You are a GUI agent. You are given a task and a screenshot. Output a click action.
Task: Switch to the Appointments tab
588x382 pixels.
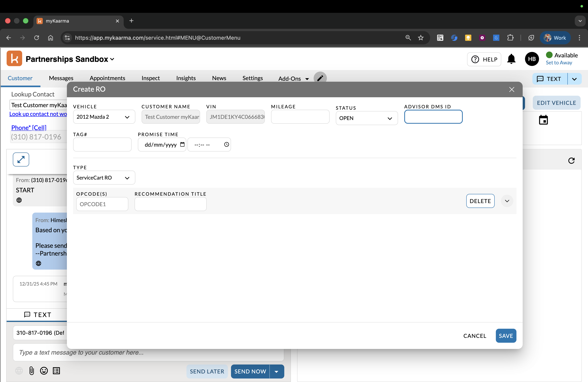point(107,78)
